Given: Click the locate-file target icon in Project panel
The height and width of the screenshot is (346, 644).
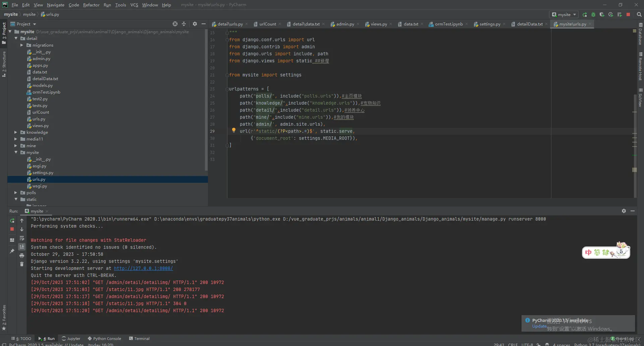Looking at the screenshot, I should (x=175, y=24).
